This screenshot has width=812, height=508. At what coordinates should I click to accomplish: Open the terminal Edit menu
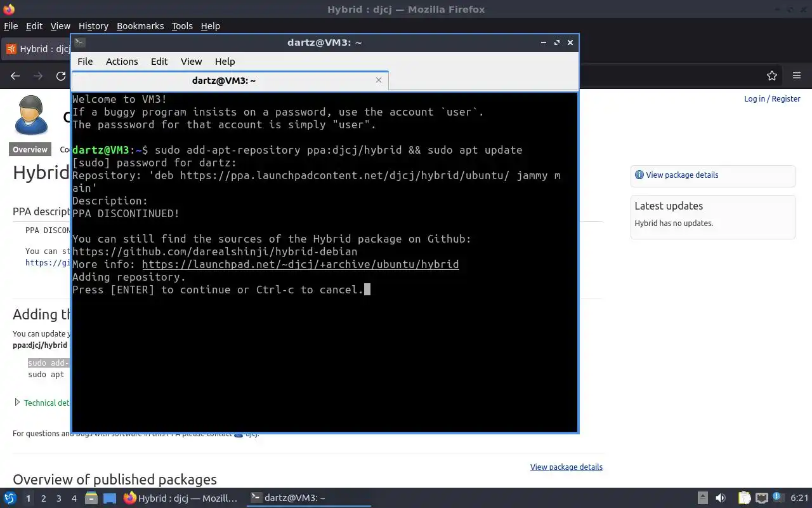click(159, 62)
